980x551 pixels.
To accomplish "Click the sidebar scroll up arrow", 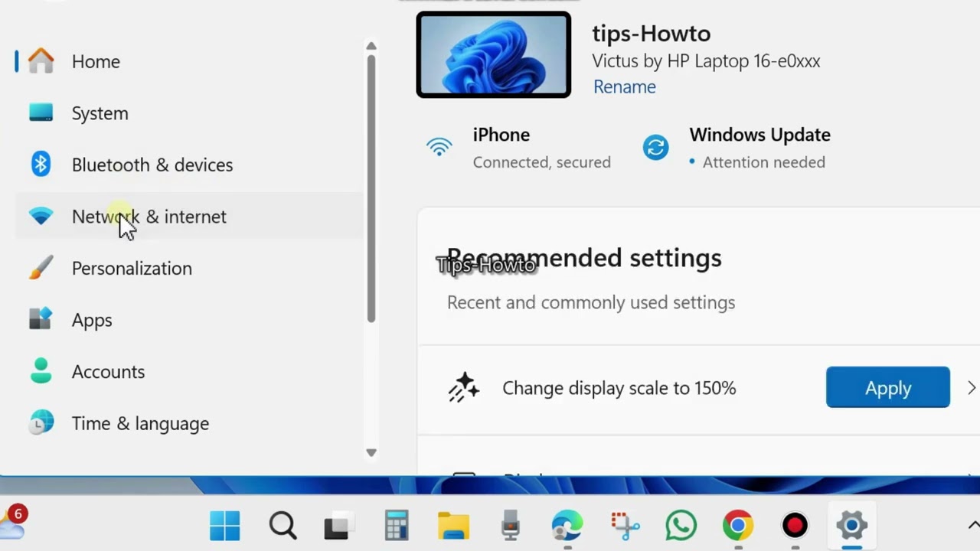I will click(x=371, y=47).
